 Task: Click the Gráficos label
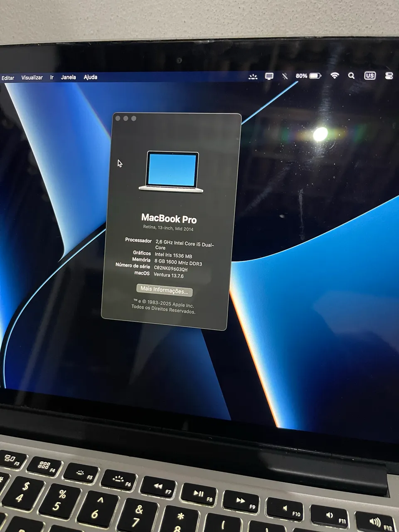coord(142,253)
